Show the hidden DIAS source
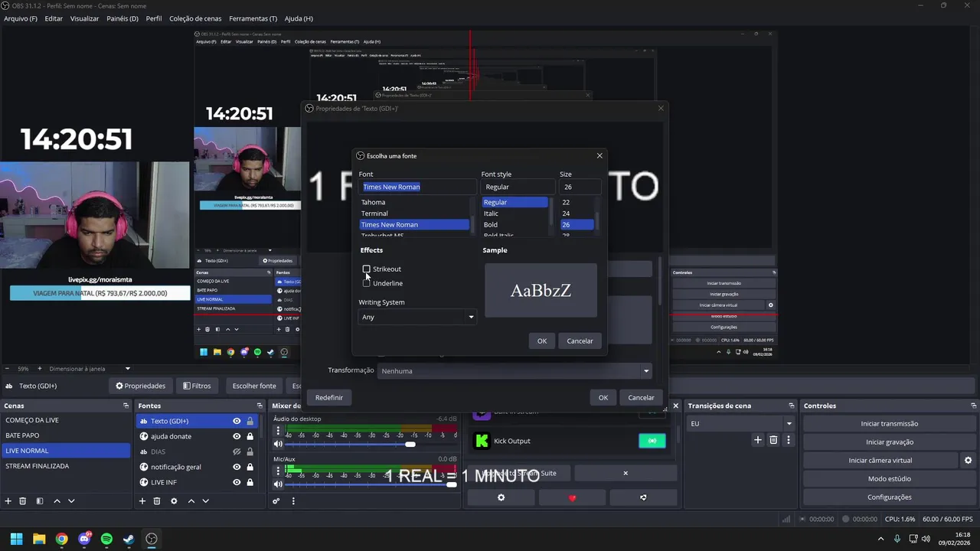980x551 pixels. 237,452
